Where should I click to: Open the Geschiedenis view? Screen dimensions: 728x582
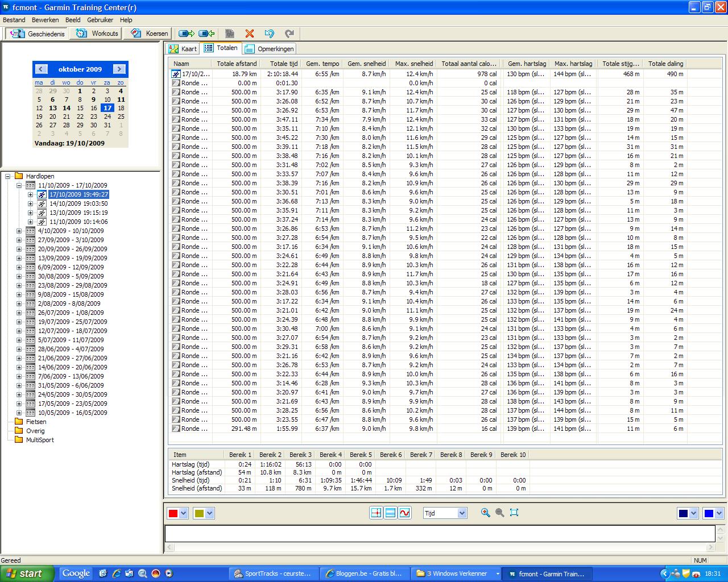click(38, 34)
